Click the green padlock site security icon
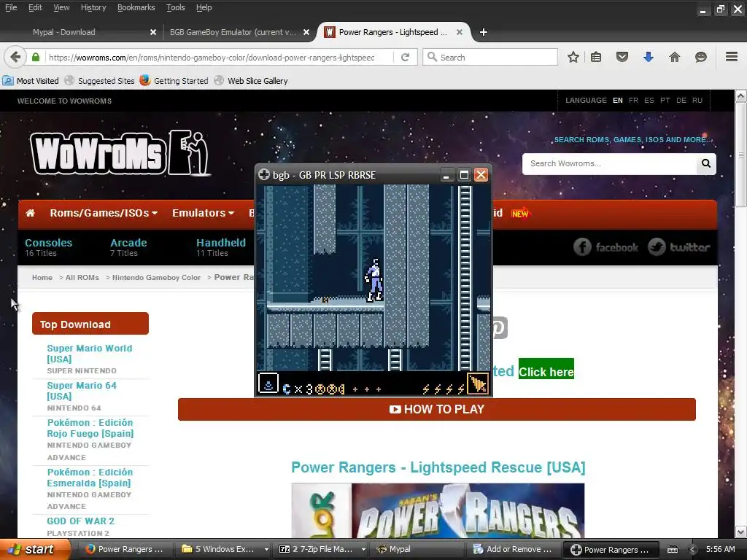 coord(36,57)
